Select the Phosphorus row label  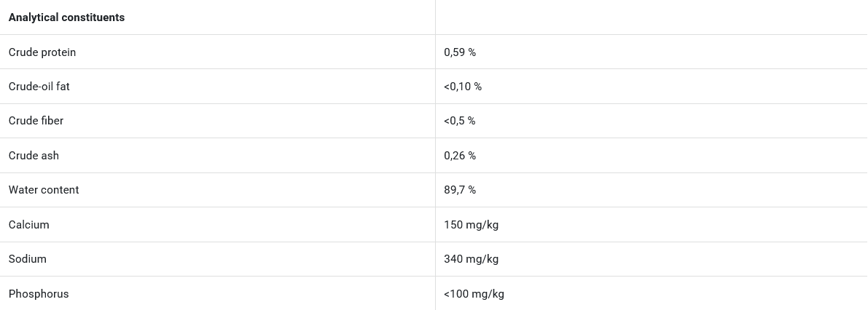click(x=39, y=294)
